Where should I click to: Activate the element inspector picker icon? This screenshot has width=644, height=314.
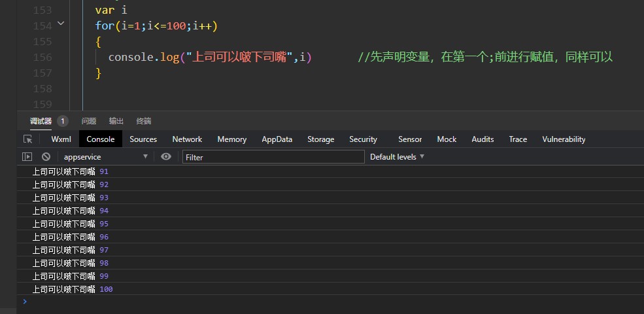coord(28,139)
